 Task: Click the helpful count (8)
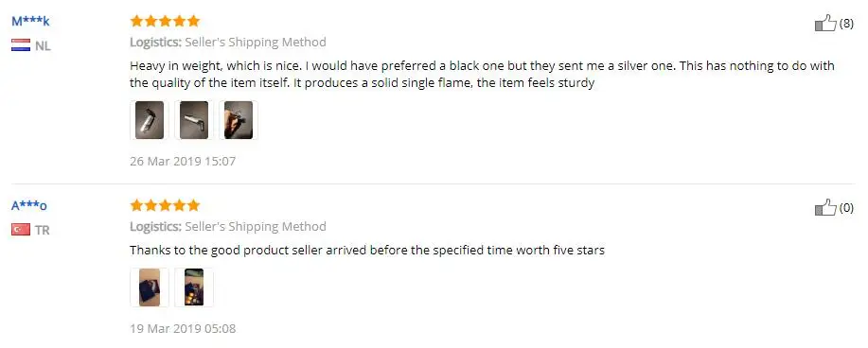point(846,24)
